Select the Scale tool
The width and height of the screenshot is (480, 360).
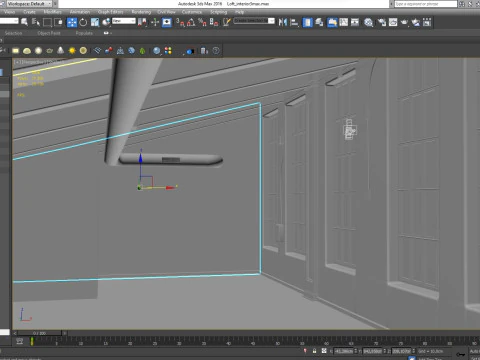(x=95, y=22)
